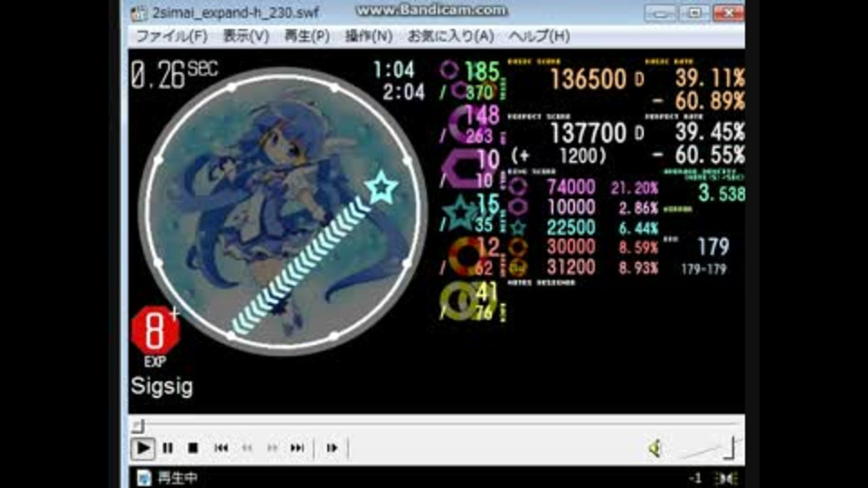Click the 22500 slide score value
This screenshot has height=488, width=868.
(x=571, y=227)
